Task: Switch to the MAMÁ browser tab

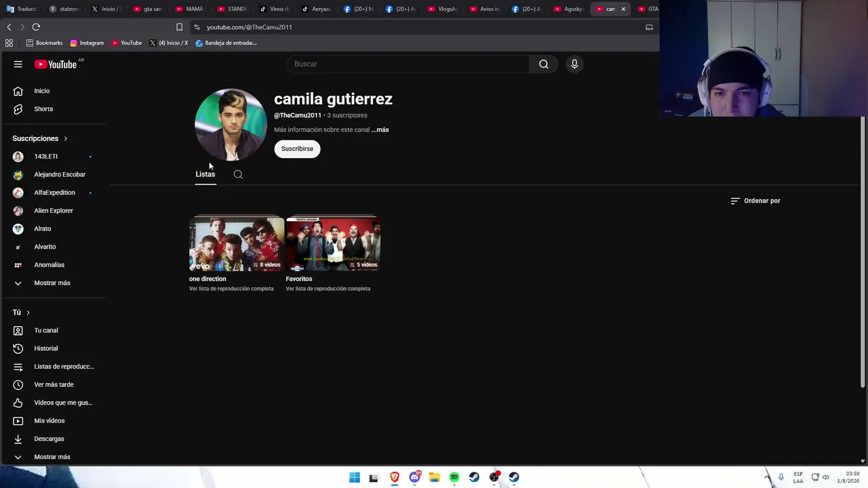Action: coord(189,9)
